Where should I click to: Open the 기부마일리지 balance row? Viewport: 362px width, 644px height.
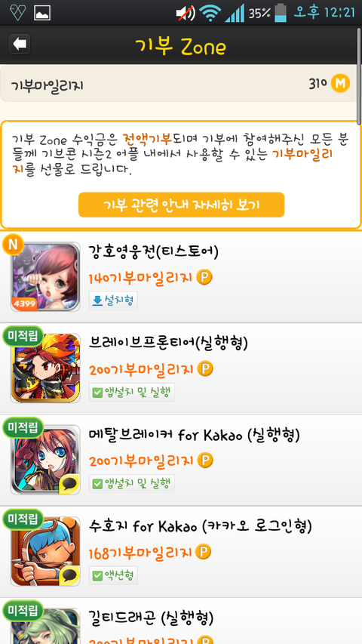tap(179, 84)
